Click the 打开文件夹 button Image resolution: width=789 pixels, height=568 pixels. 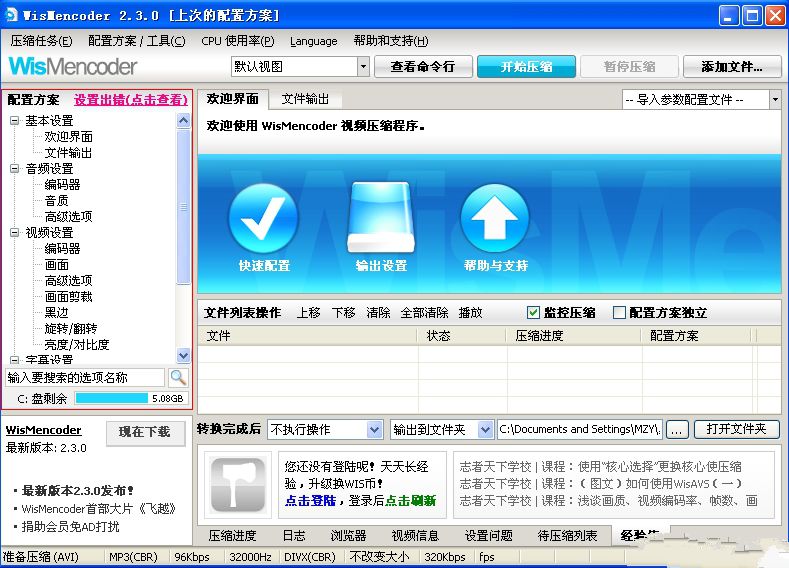point(736,429)
